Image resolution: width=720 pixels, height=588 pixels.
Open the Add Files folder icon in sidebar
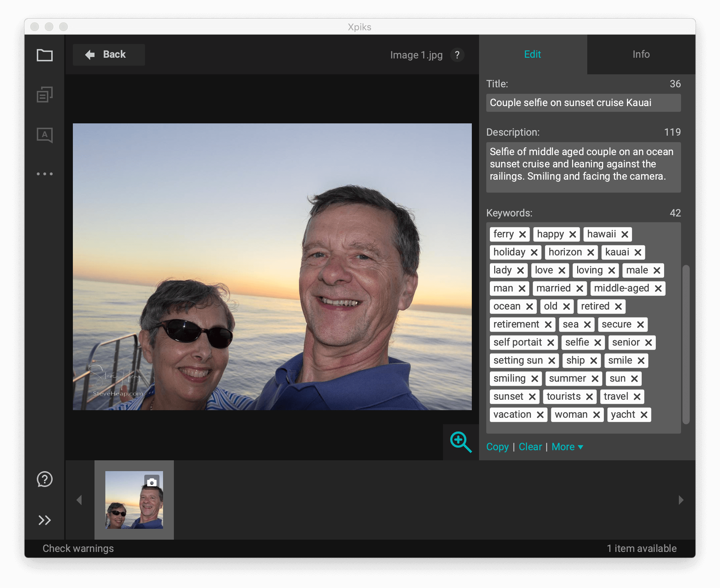(x=44, y=55)
